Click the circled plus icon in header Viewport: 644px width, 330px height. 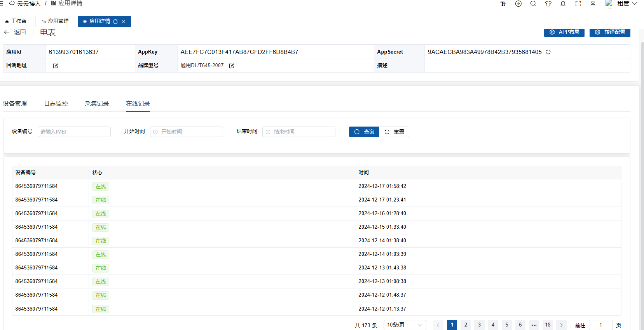click(518, 3)
